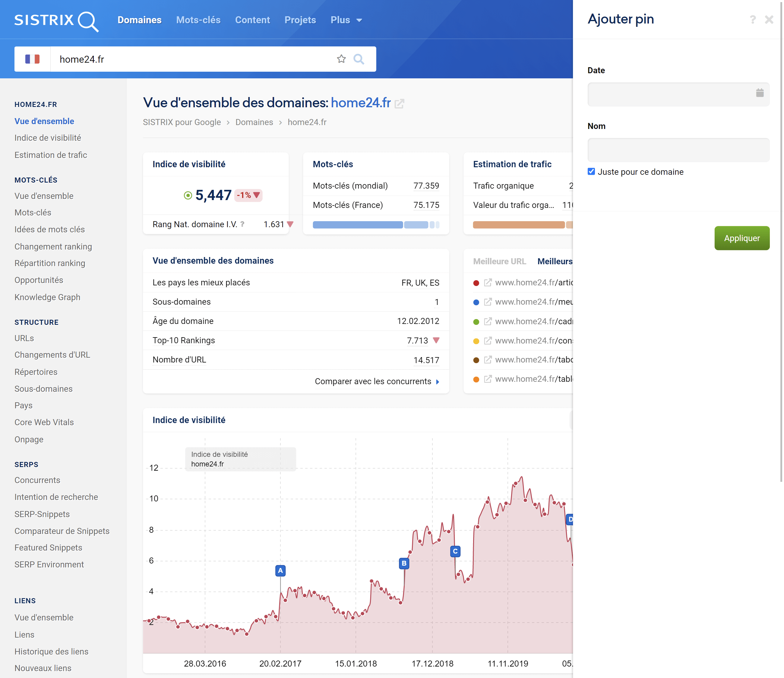Click Top-10 Rankings value 7.713

418,341
